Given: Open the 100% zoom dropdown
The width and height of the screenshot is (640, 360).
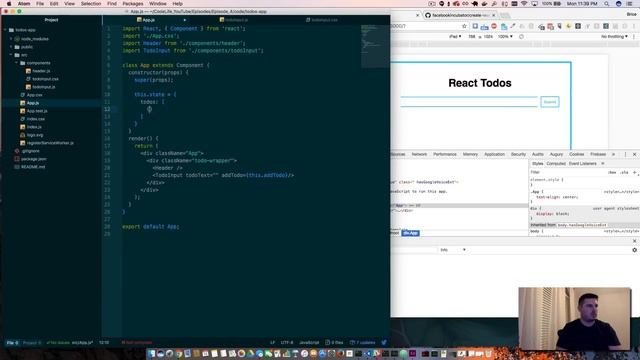Looking at the screenshot, I should [505, 37].
